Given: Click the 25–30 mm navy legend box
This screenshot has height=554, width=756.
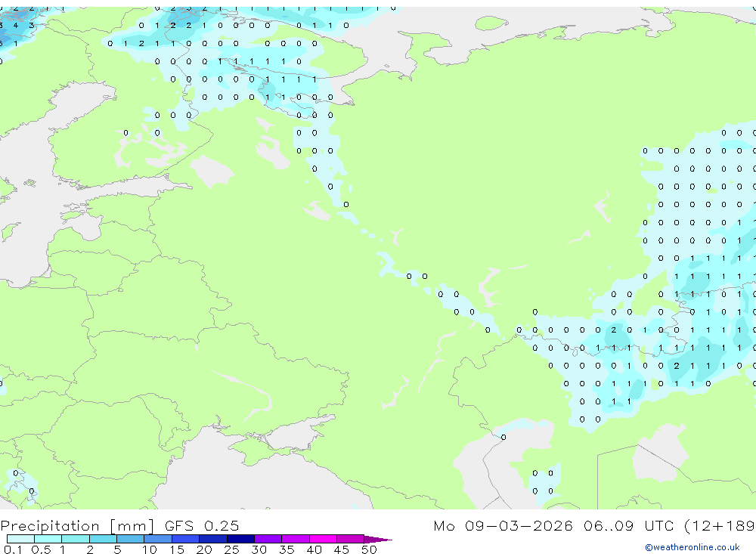Looking at the screenshot, I should pyautogui.click(x=240, y=539).
